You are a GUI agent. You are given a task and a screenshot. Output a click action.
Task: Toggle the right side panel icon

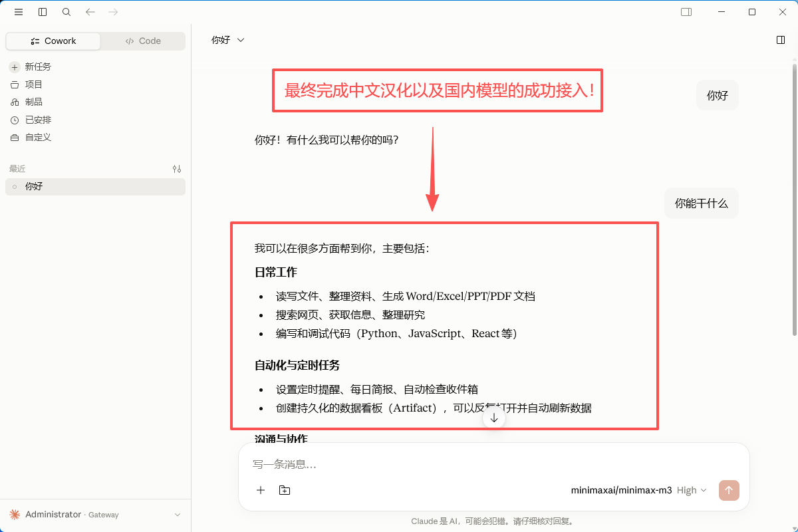pyautogui.click(x=781, y=40)
